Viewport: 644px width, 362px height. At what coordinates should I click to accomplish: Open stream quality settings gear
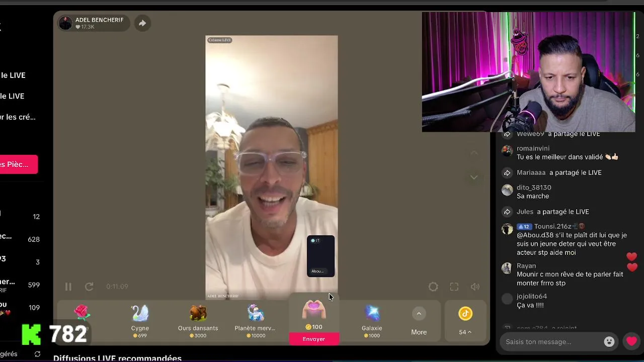433,287
